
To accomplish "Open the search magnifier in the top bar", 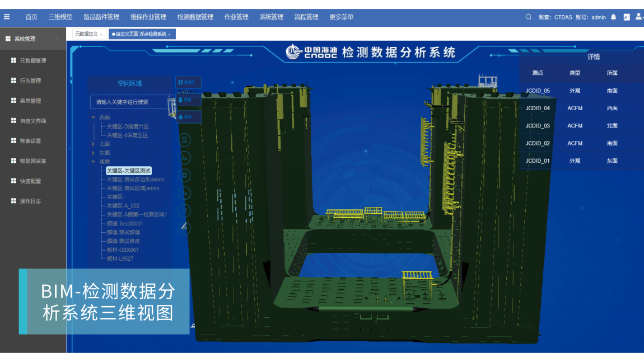I will (x=528, y=17).
